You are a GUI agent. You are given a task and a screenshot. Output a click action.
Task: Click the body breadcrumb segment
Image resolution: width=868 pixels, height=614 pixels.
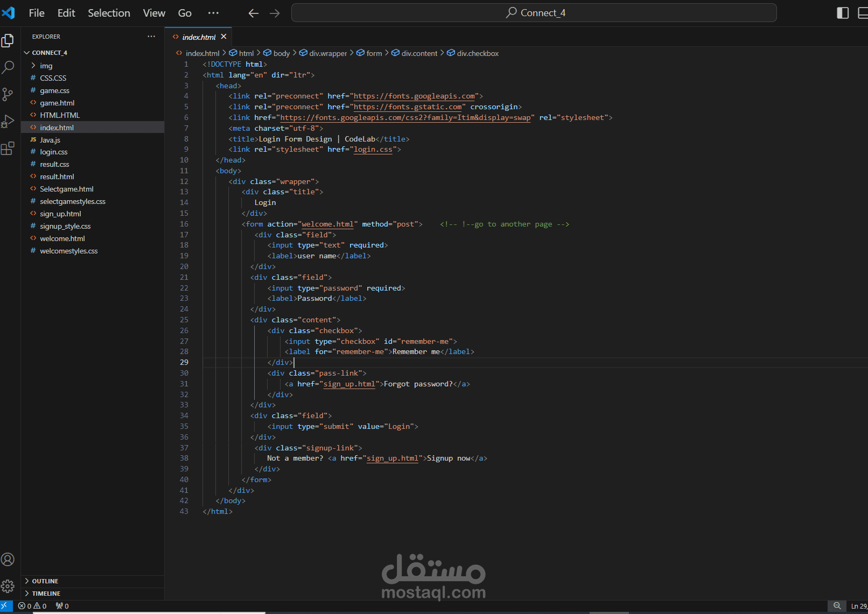click(x=276, y=53)
